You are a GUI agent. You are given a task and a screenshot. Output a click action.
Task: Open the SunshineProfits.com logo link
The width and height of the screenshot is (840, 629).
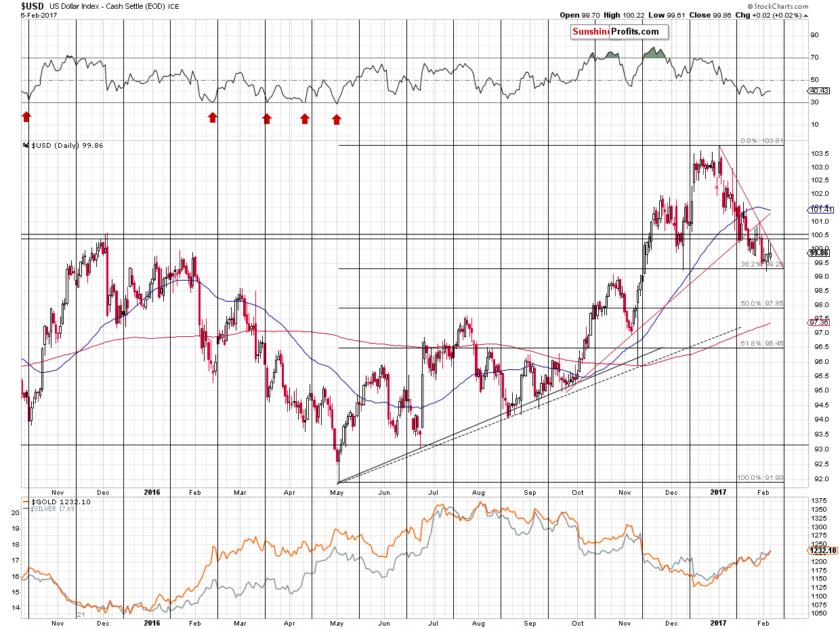click(x=619, y=31)
